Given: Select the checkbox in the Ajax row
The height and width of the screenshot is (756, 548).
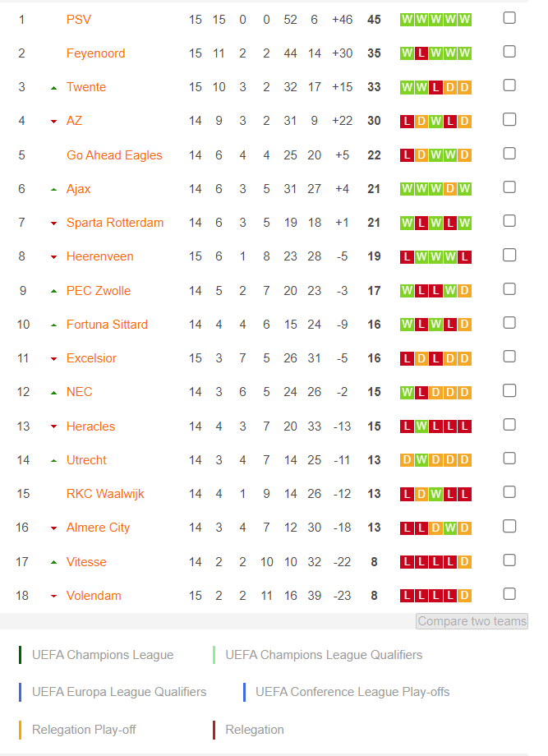Looking at the screenshot, I should point(509,187).
